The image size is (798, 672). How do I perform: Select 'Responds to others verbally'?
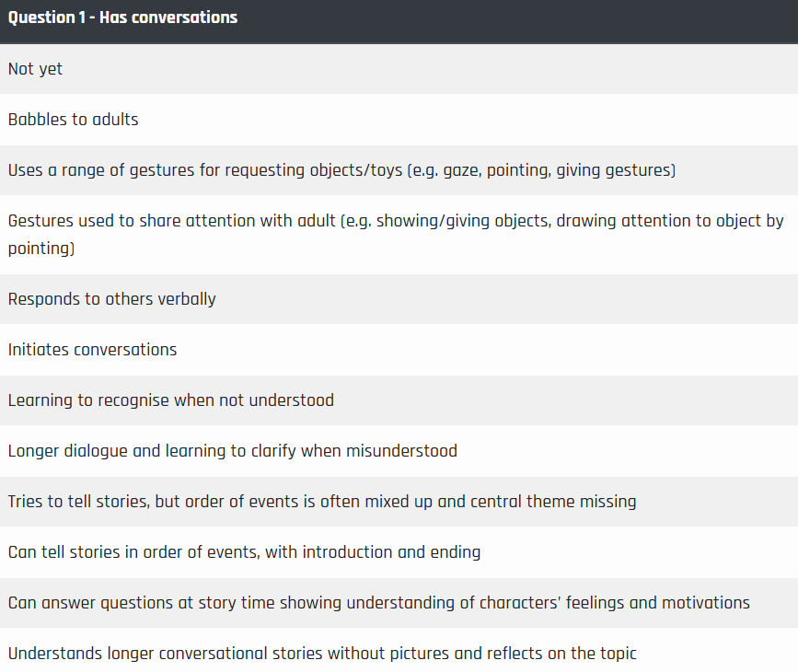coord(399,299)
